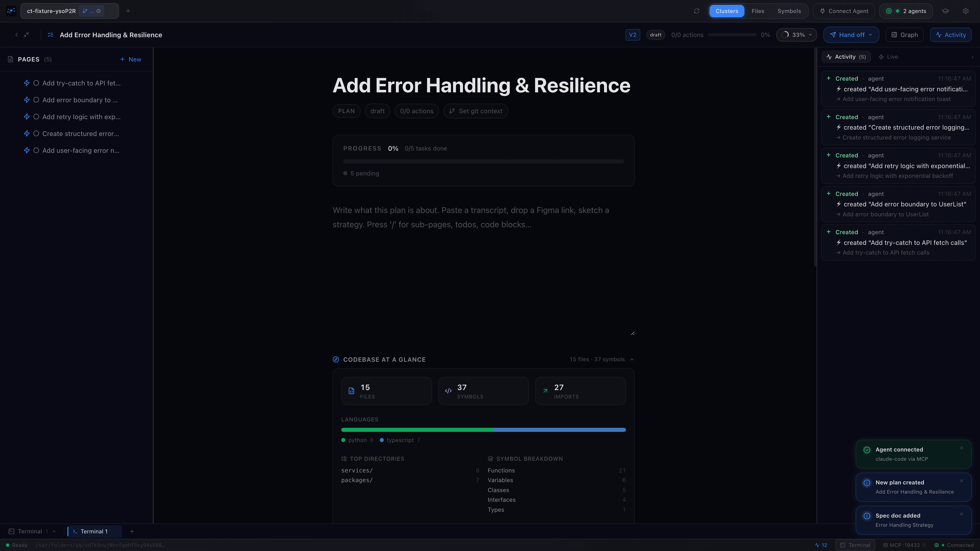Open the Hand off dropdown
The height and width of the screenshot is (551, 980).
pos(851,35)
